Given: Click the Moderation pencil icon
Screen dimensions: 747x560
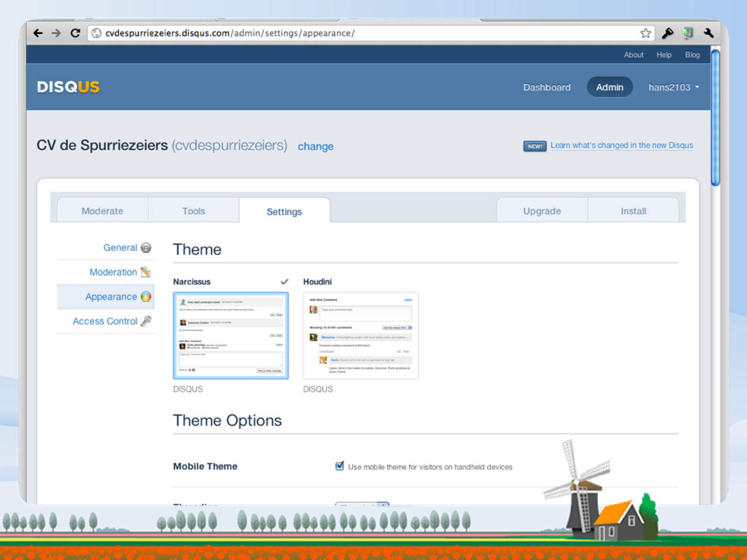Looking at the screenshot, I should [146, 272].
